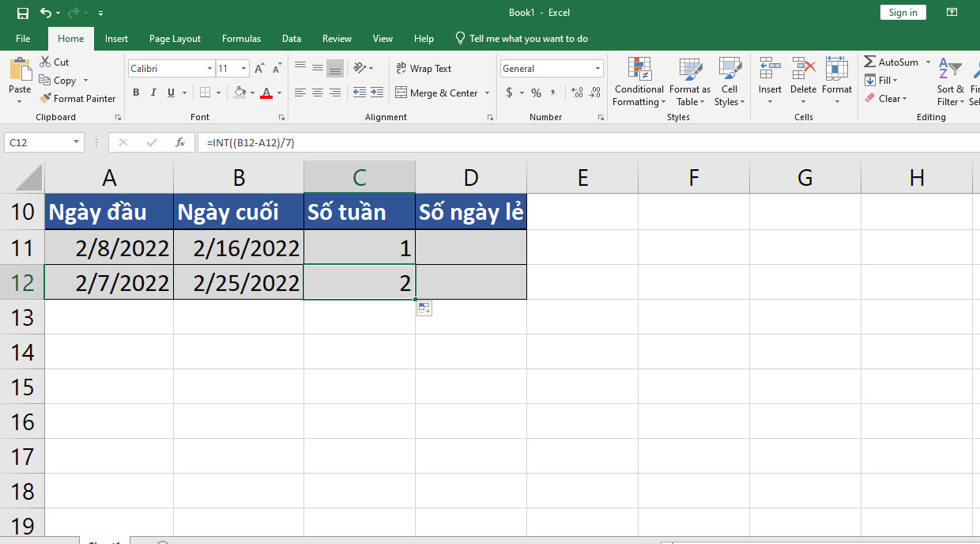Click Increase Indent icon

pyautogui.click(x=378, y=93)
